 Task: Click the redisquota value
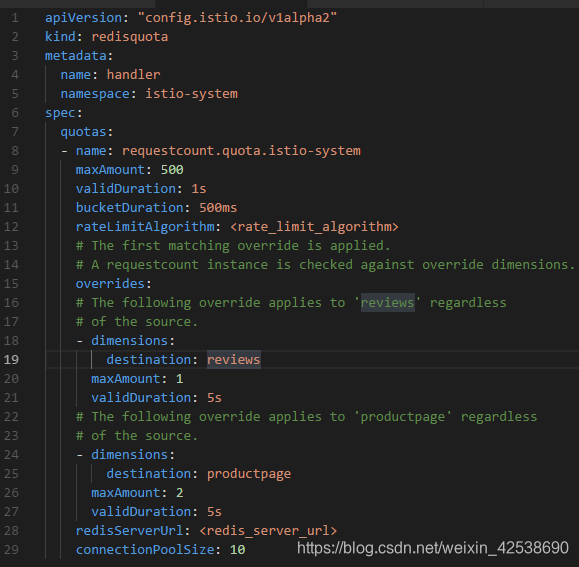(130, 37)
